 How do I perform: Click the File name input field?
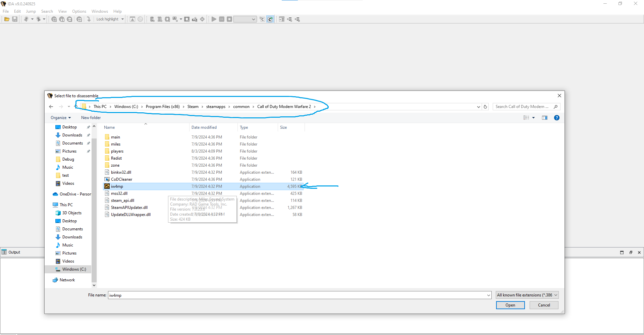point(300,295)
